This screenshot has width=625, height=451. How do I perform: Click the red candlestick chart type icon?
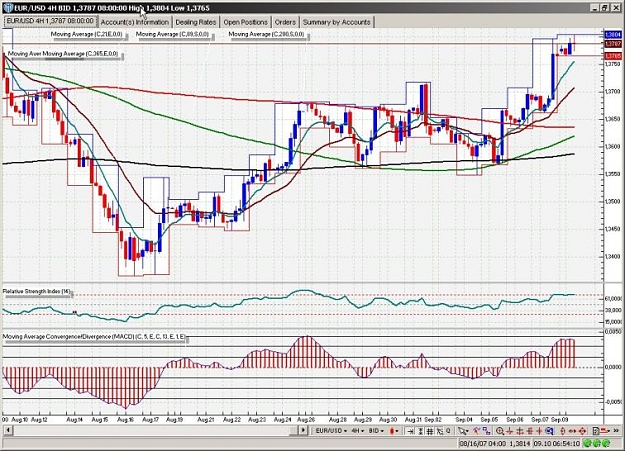391,431
